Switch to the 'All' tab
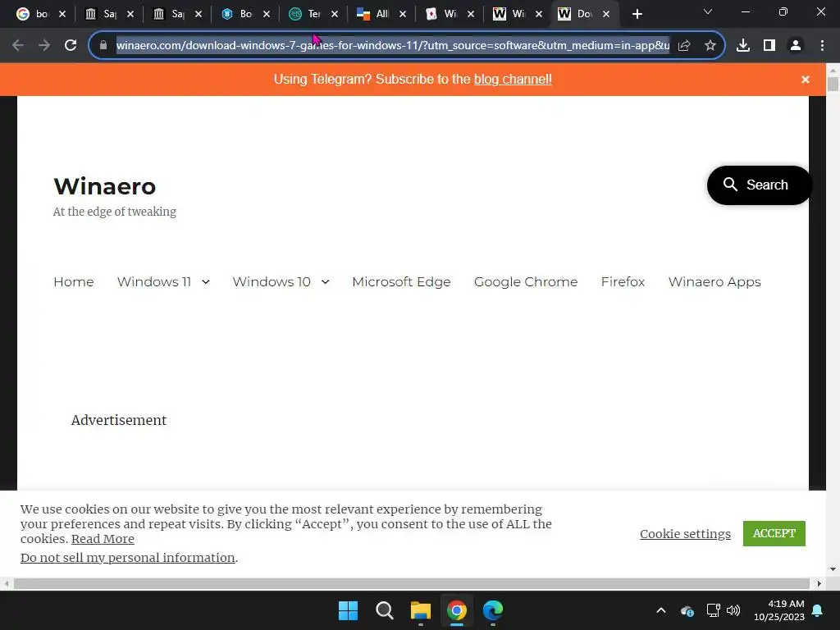The height and width of the screenshot is (630, 840). click(372, 14)
